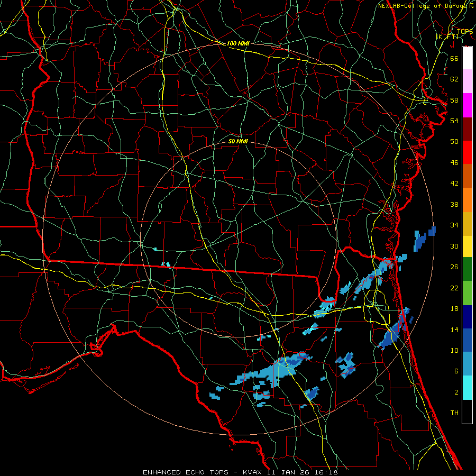Click the legend value '14'
Screen dimensions: 476x476
pyautogui.click(x=454, y=329)
